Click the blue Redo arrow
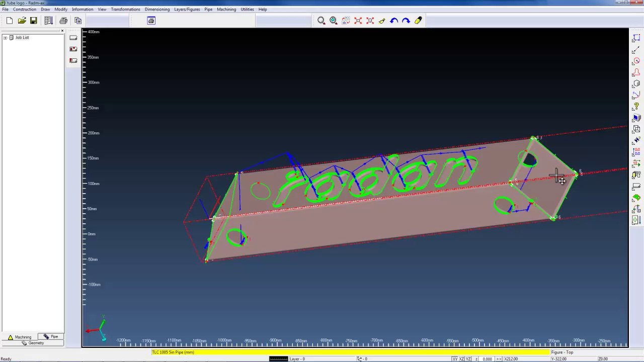The height and width of the screenshot is (362, 644). point(406,21)
